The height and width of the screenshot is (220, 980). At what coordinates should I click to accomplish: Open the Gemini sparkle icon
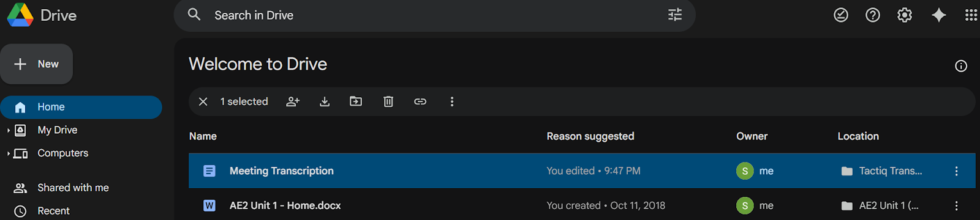[939, 15]
